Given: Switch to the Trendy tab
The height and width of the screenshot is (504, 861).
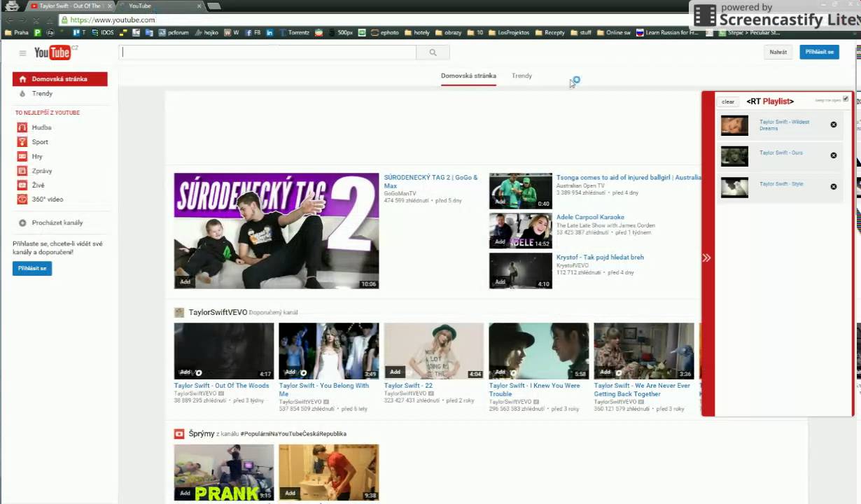Looking at the screenshot, I should (521, 76).
